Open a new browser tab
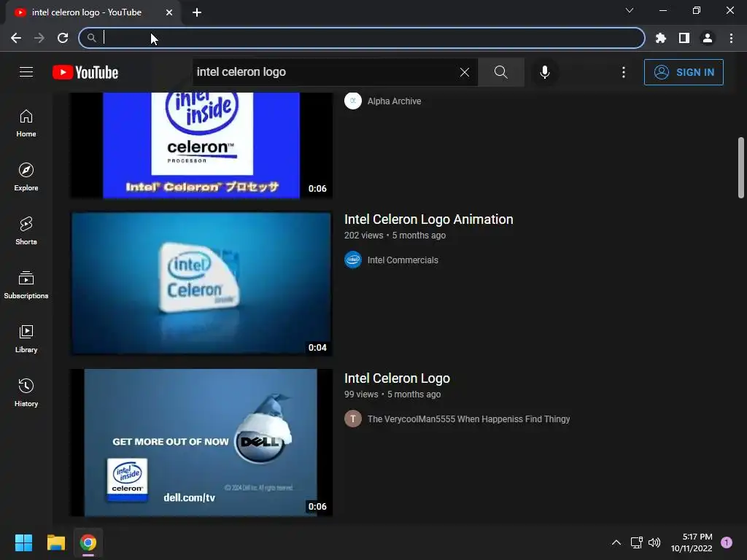The height and width of the screenshot is (560, 747). tap(197, 12)
